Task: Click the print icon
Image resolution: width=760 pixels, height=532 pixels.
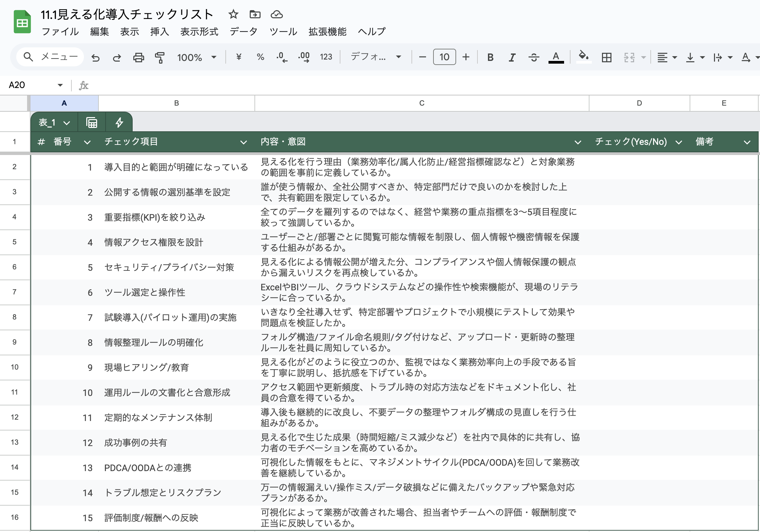Action: click(x=139, y=57)
